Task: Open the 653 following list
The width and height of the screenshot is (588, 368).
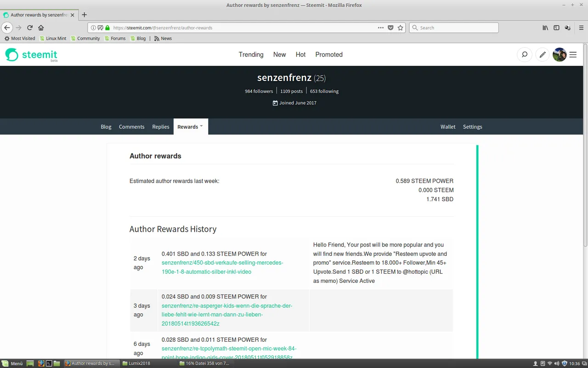Action: [x=324, y=91]
